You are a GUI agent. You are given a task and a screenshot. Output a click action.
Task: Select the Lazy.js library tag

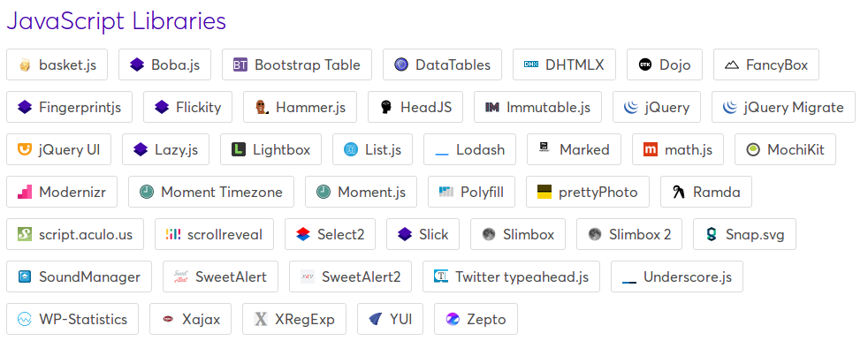click(x=165, y=149)
